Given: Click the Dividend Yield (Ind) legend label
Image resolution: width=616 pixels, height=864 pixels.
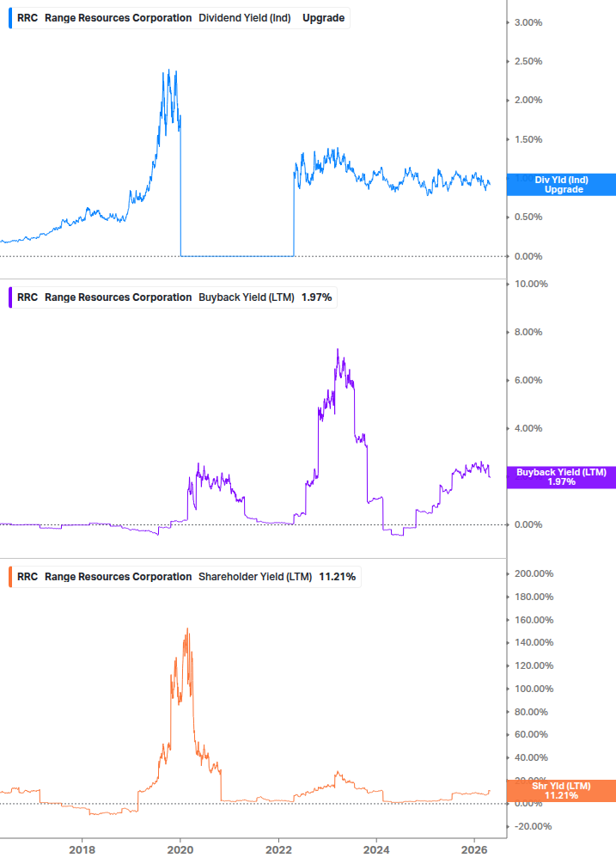Looking at the screenshot, I should (x=244, y=18).
